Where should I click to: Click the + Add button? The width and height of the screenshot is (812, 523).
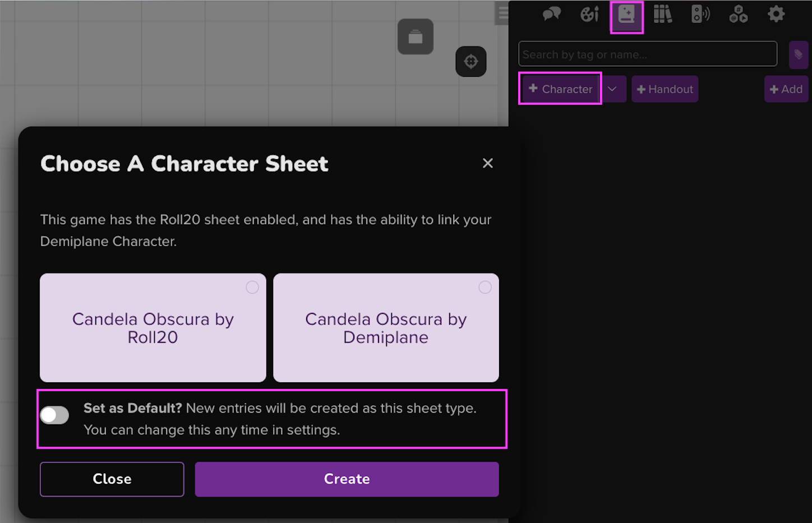(786, 89)
